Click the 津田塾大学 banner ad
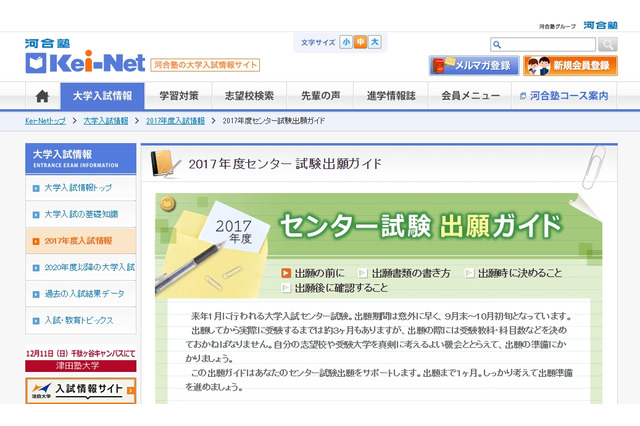The width and height of the screenshot is (640, 426). (81, 359)
